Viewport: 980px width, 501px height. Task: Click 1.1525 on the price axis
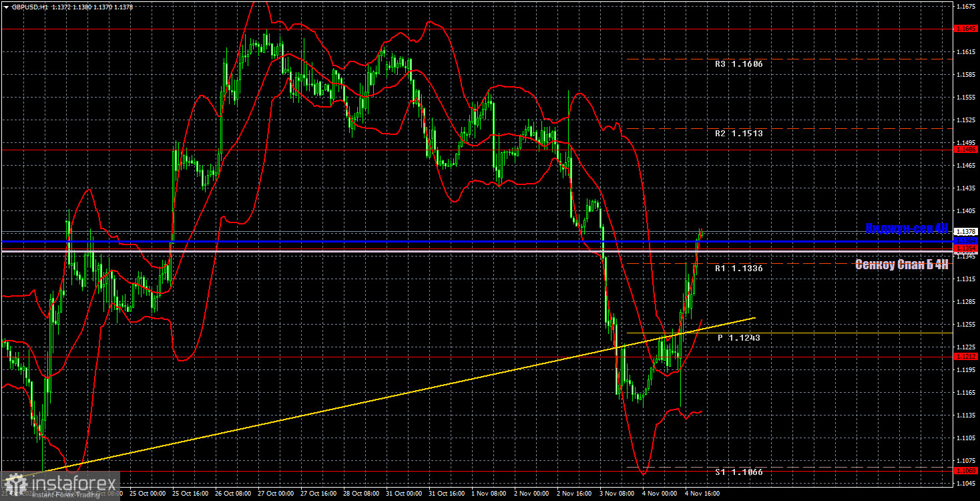[x=966, y=120]
